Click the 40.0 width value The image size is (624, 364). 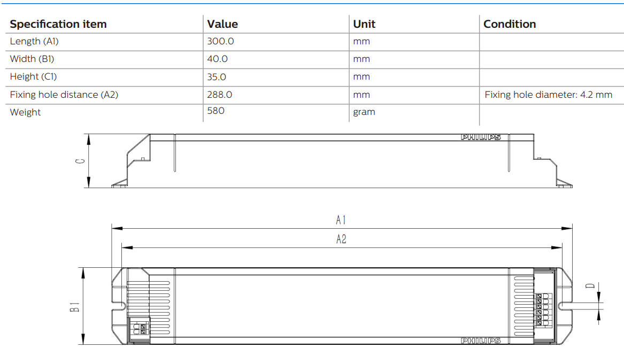click(217, 59)
